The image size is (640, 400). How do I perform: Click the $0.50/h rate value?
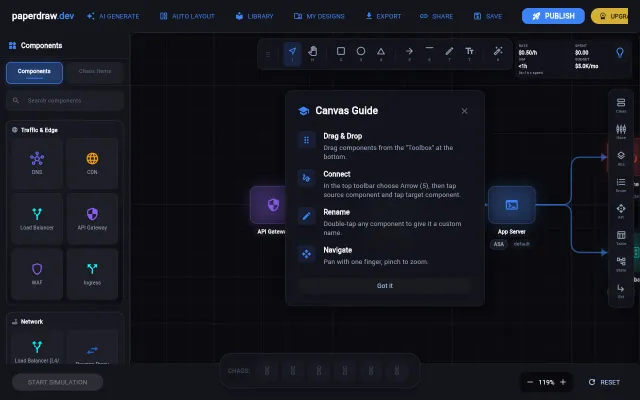coord(528,53)
